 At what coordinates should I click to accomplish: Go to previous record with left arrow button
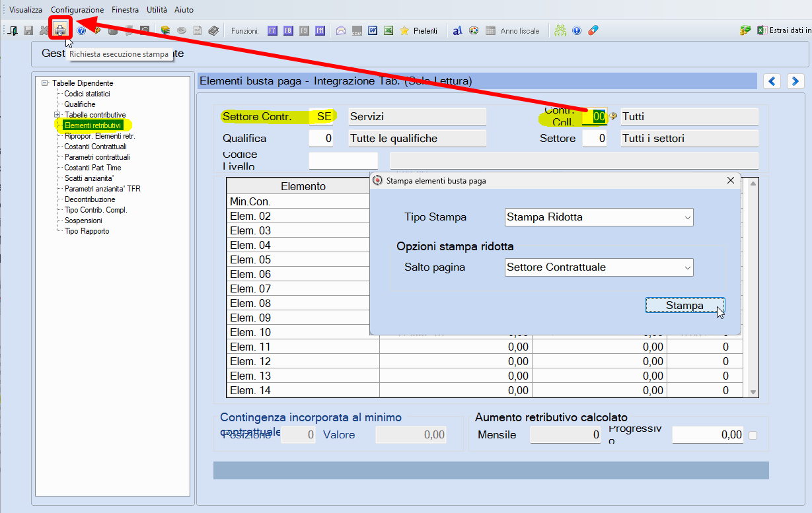pyautogui.click(x=772, y=81)
